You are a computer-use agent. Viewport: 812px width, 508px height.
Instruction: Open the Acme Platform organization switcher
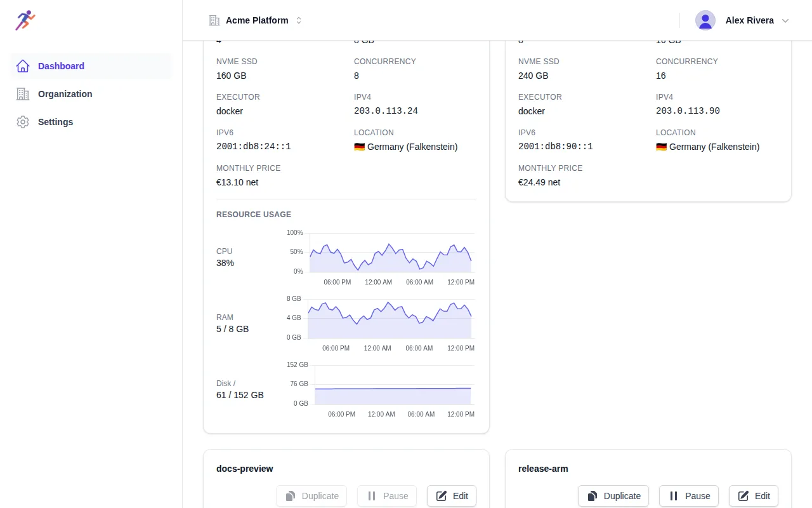pyautogui.click(x=256, y=20)
